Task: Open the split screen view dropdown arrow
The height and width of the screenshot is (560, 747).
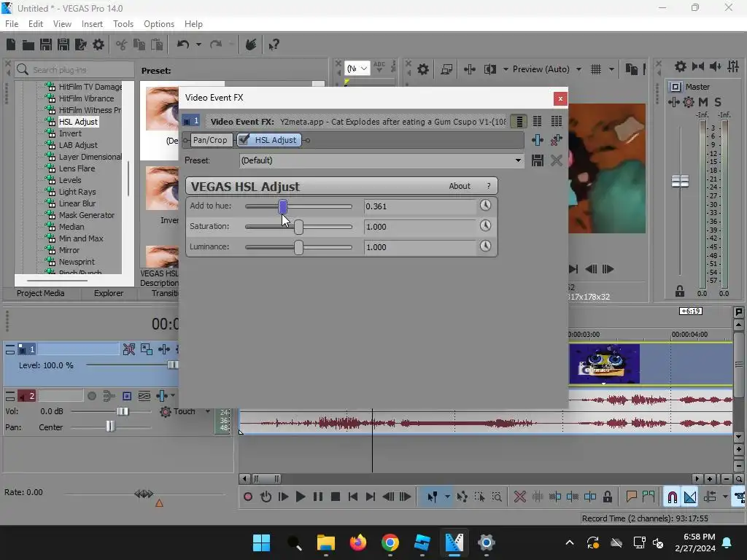Action: tap(506, 69)
